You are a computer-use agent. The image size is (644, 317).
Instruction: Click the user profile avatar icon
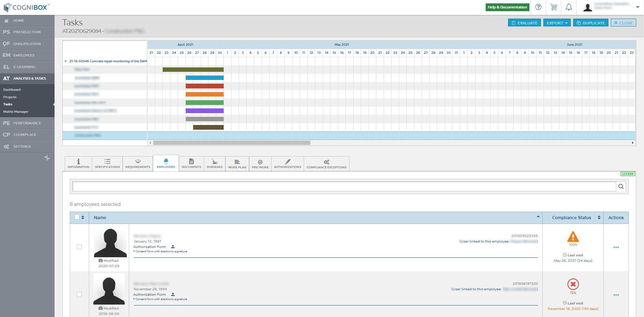coord(587,7)
